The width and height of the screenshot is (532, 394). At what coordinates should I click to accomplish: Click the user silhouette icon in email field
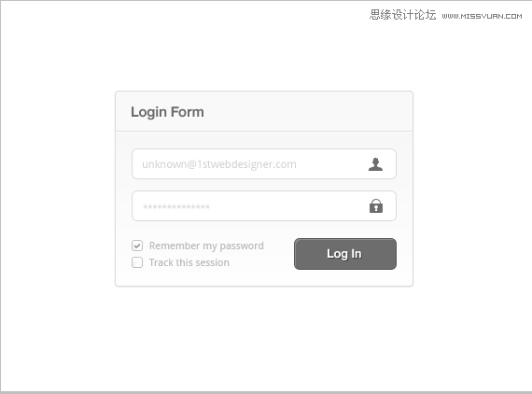375,164
